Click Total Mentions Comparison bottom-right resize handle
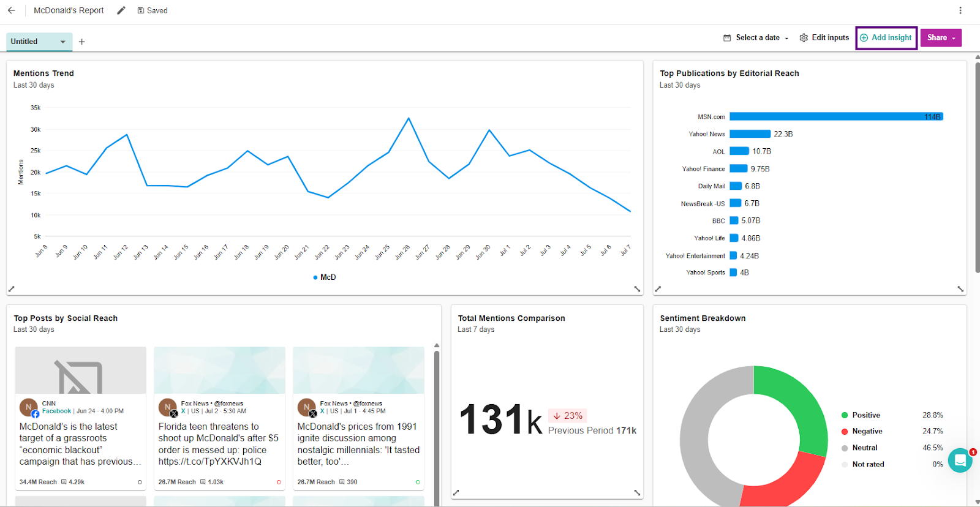The width and height of the screenshot is (980, 507). coord(637,492)
